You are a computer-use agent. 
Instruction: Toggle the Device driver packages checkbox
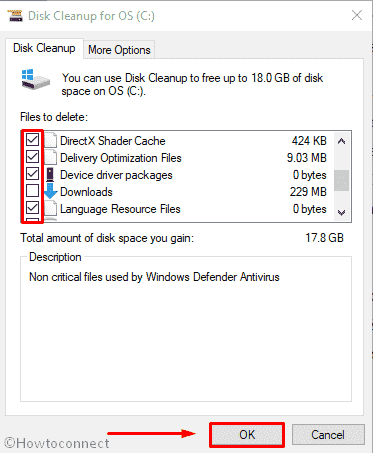tap(32, 174)
